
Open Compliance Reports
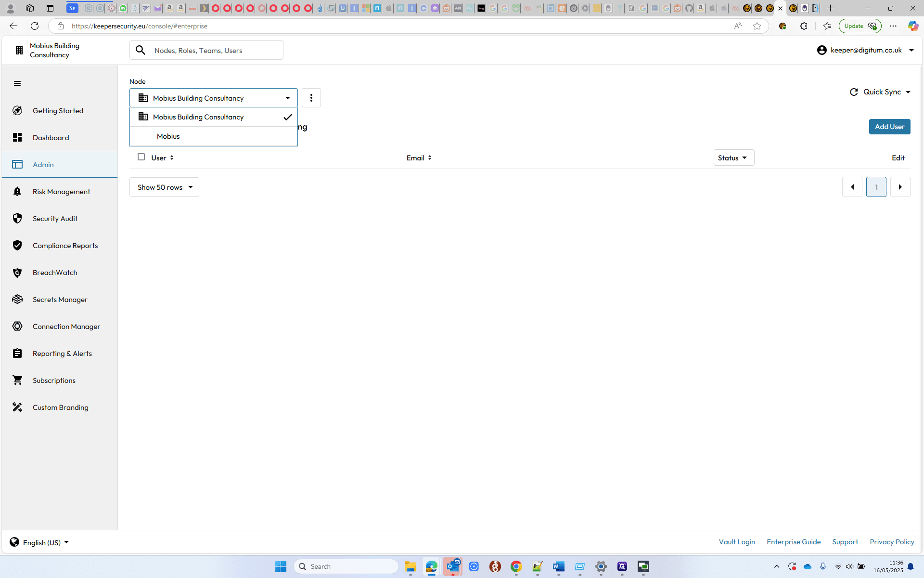tap(60, 246)
